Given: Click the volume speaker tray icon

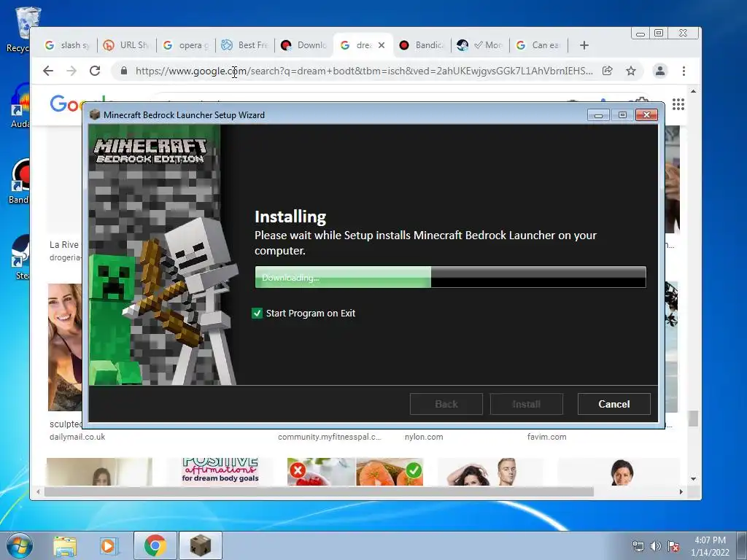Looking at the screenshot, I should click(x=656, y=546).
